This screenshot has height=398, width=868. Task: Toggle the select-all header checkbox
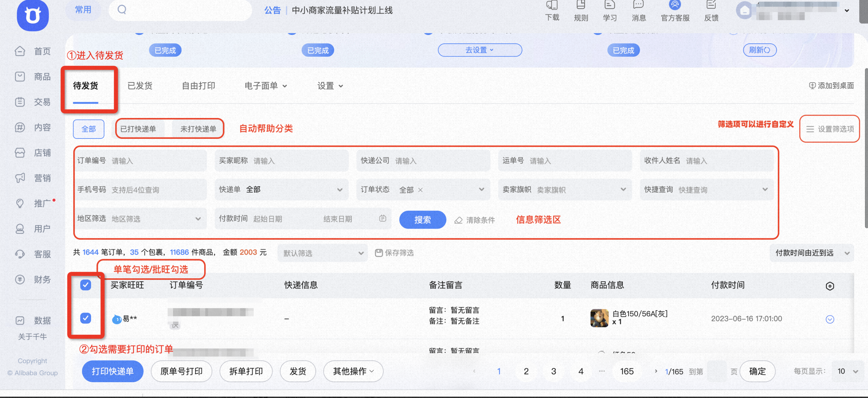(86, 285)
